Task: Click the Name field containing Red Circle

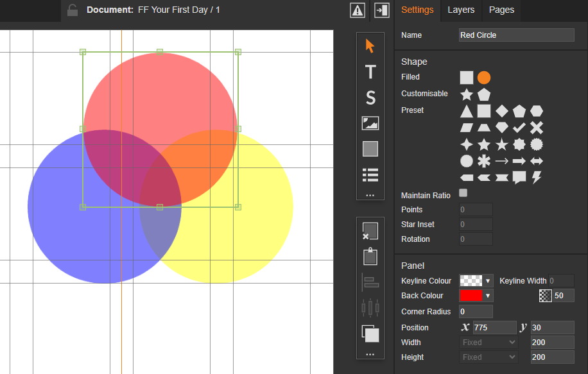Action: click(516, 35)
